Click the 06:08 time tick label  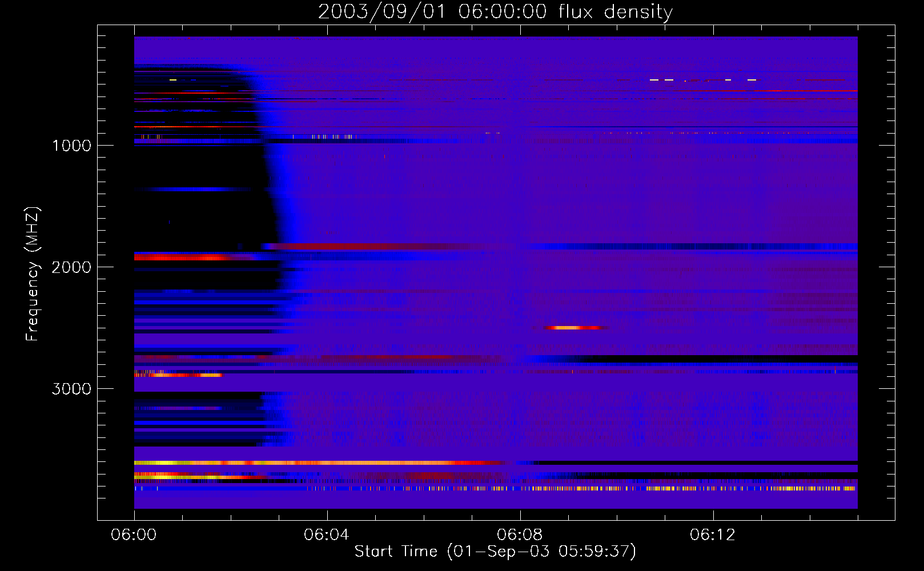pos(519,535)
